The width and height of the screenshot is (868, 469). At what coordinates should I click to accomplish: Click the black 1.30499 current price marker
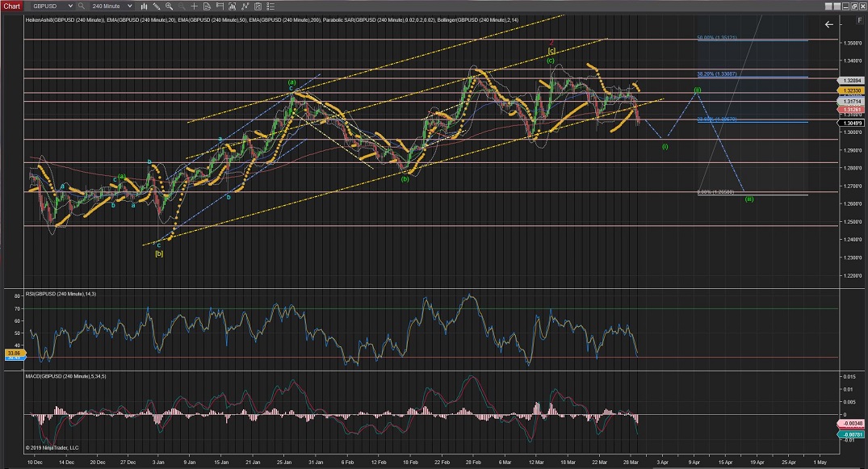point(853,123)
